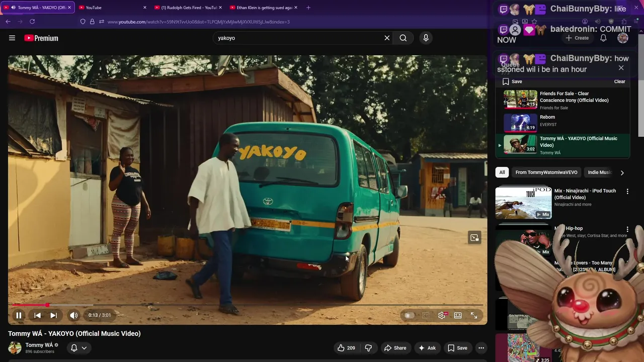644x362 pixels.
Task: Seek using the red video progress bar
Action: coord(248,305)
